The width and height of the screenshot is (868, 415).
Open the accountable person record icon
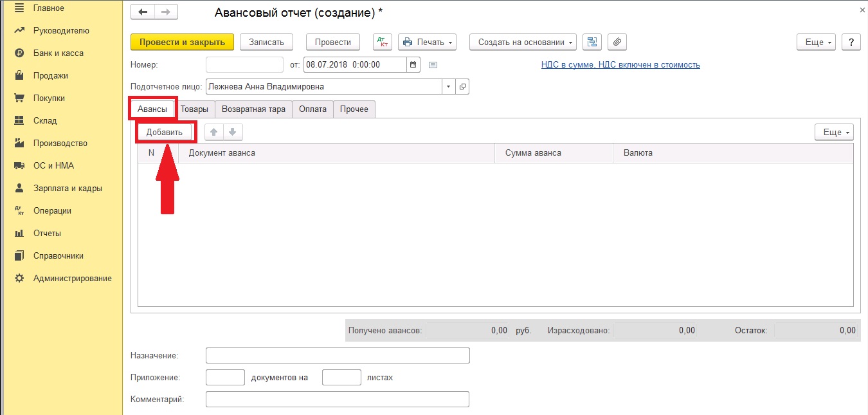click(x=462, y=86)
